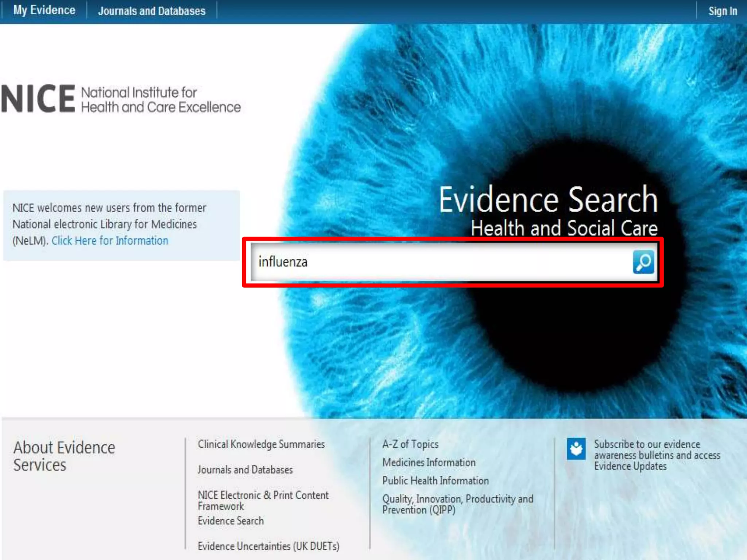Follow the footer Evidence Search link
The height and width of the screenshot is (560, 747).
coord(231,521)
